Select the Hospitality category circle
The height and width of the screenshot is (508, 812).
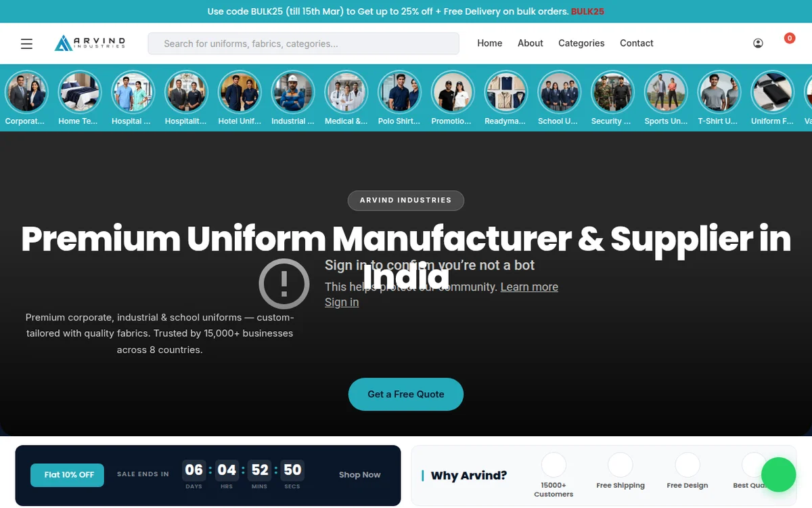point(186,92)
